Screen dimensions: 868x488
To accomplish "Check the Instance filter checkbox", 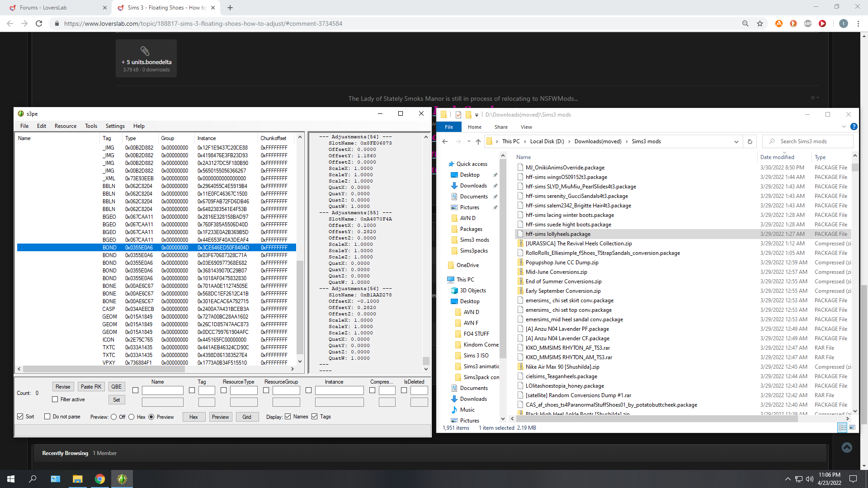I will [x=309, y=390].
